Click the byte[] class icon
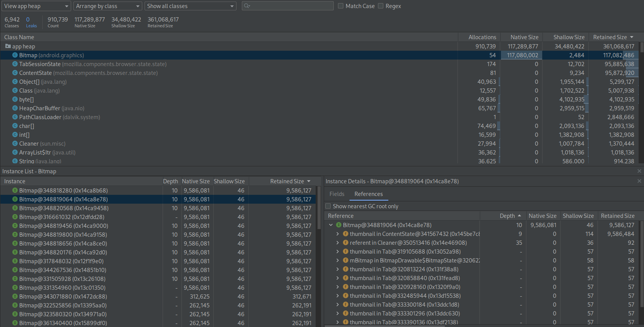 coord(15,99)
